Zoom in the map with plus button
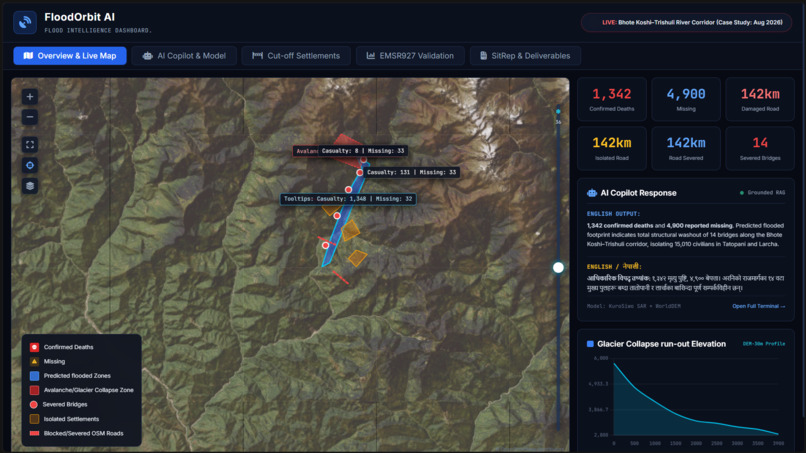Viewport: 806px width, 453px height. [30, 97]
